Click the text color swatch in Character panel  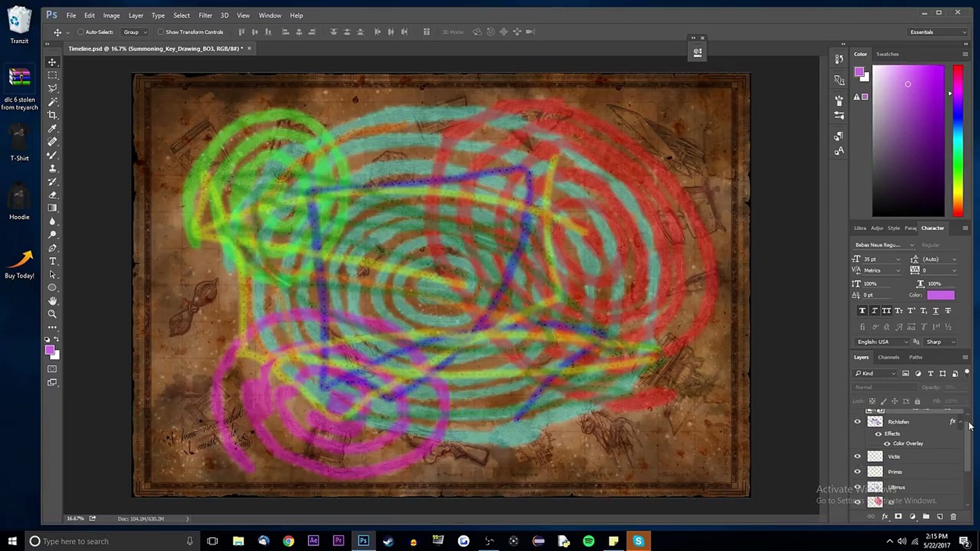(x=940, y=295)
